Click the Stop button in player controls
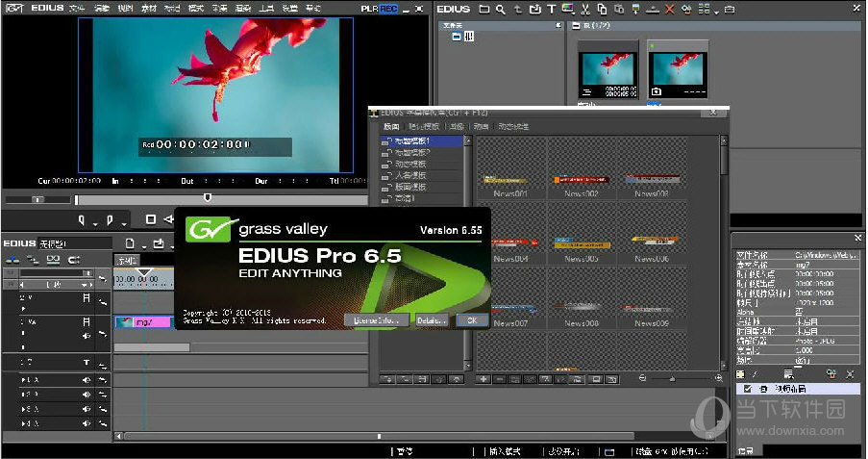The width and height of the screenshot is (868, 459). (151, 220)
